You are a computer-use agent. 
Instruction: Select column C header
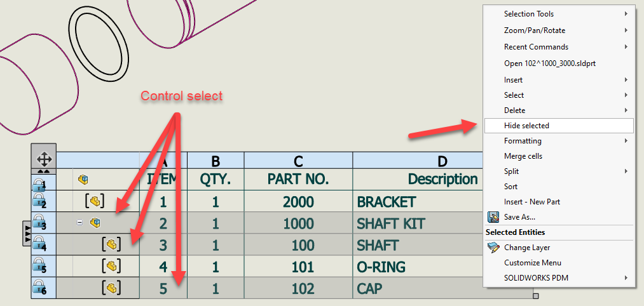(x=298, y=161)
